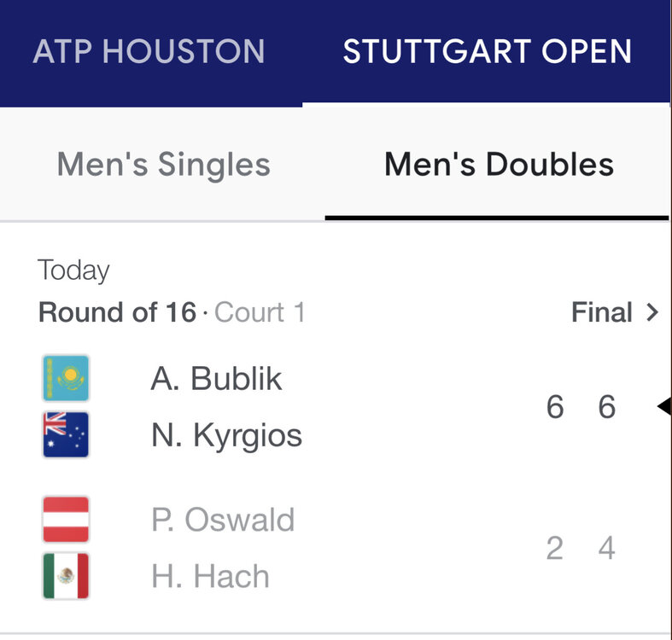Click the Mexico flag icon

click(x=66, y=576)
